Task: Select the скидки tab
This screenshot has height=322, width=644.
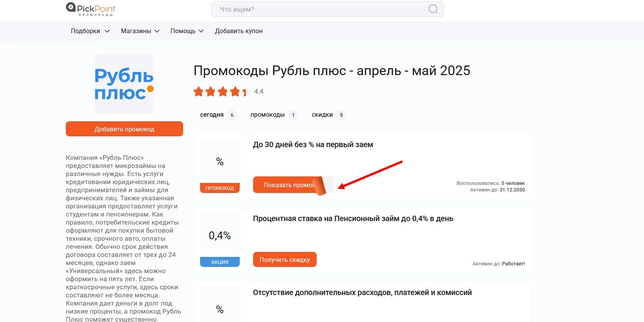Action: (328, 115)
